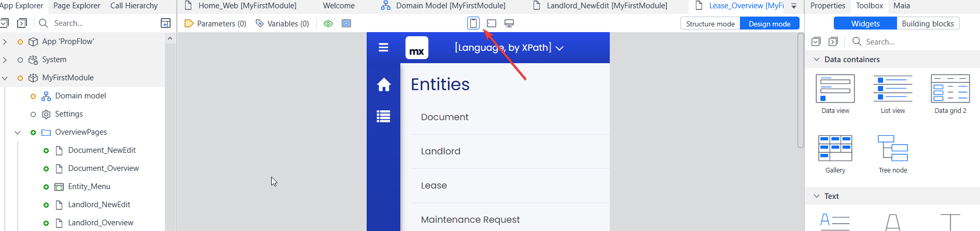Expand all icon in Toolbox toolbar
Screen dimensions: 980x231
pos(833,41)
